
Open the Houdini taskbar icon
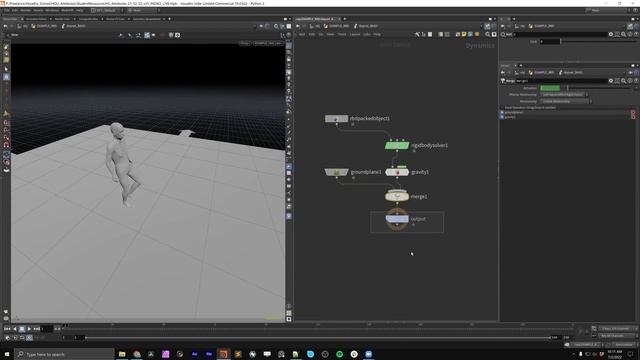(x=223, y=354)
